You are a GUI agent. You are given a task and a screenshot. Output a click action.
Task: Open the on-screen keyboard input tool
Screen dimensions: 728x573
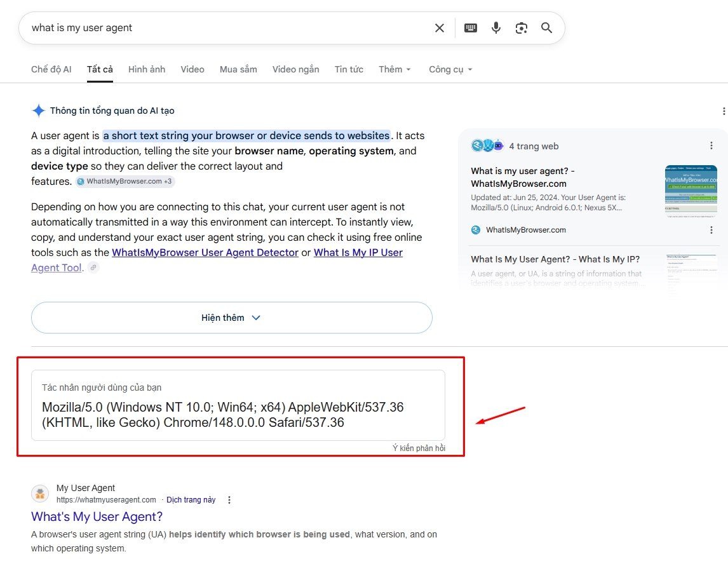pyautogui.click(x=470, y=28)
